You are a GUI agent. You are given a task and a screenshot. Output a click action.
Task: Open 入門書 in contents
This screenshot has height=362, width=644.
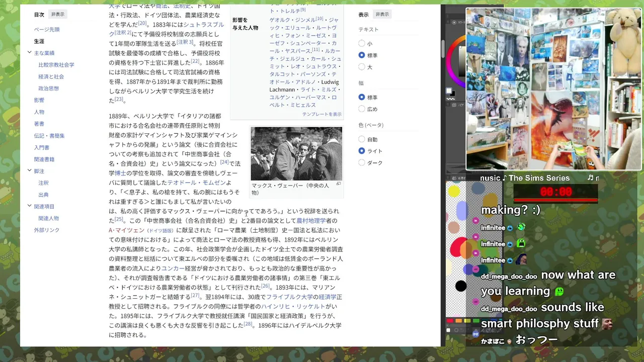coord(42,147)
